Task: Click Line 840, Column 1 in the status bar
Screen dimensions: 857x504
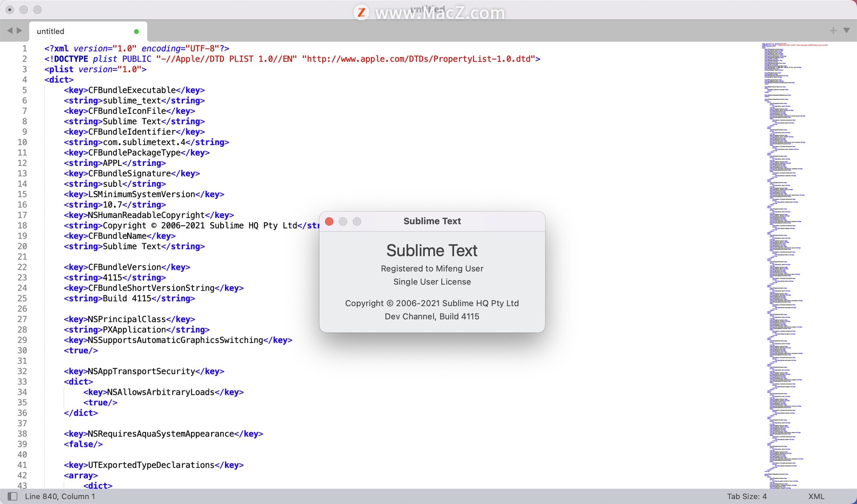Action: [60, 496]
